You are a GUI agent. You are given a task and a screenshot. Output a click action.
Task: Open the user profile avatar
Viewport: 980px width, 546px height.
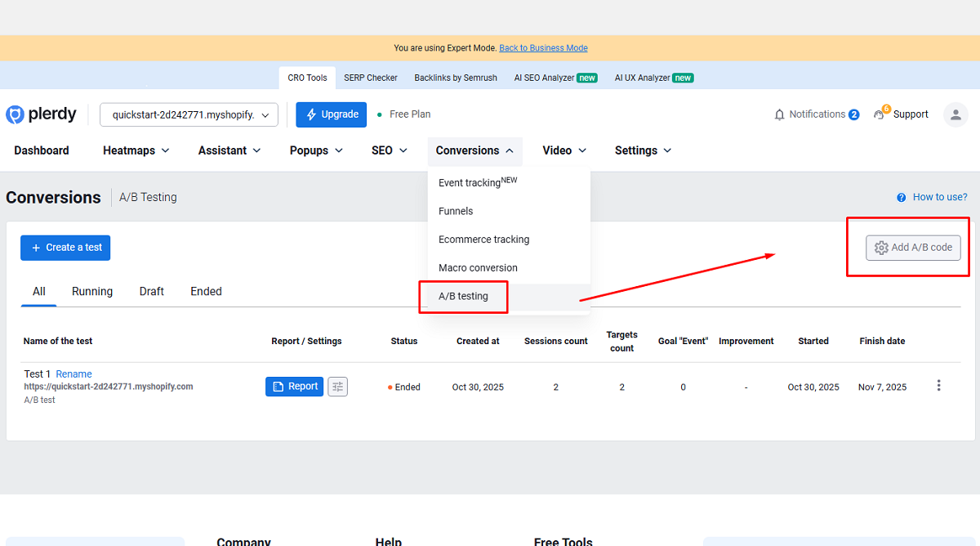[955, 114]
